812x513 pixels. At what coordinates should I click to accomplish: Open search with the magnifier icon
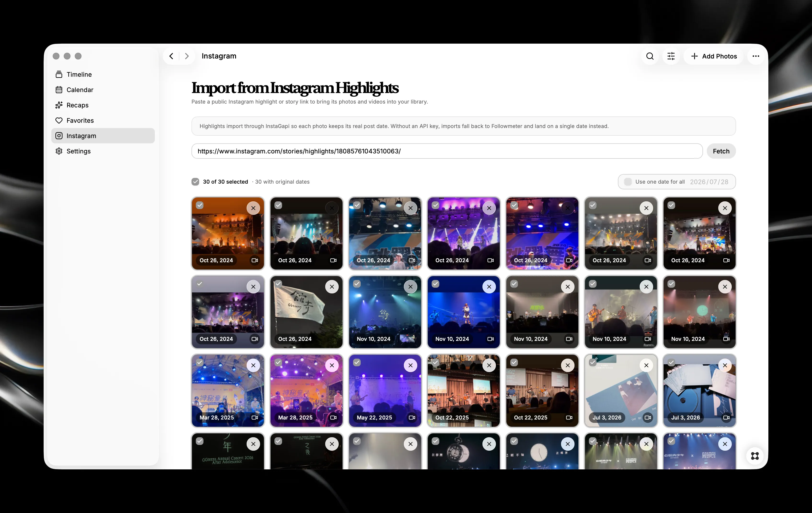[650, 56]
